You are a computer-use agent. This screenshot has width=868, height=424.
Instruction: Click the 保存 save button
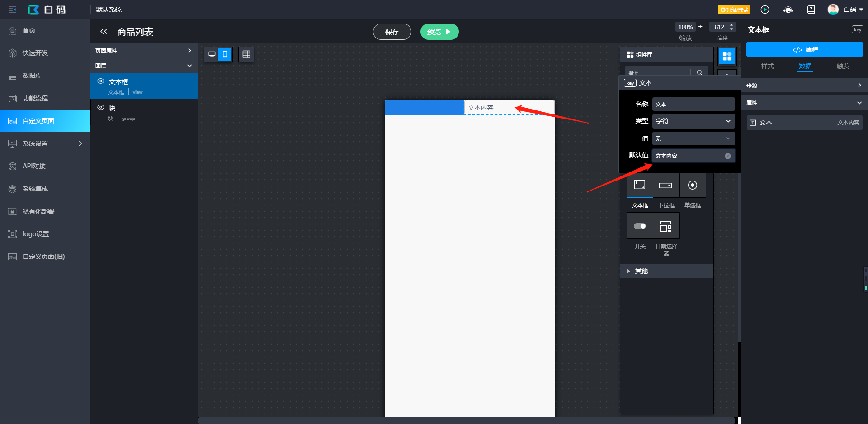tap(392, 32)
